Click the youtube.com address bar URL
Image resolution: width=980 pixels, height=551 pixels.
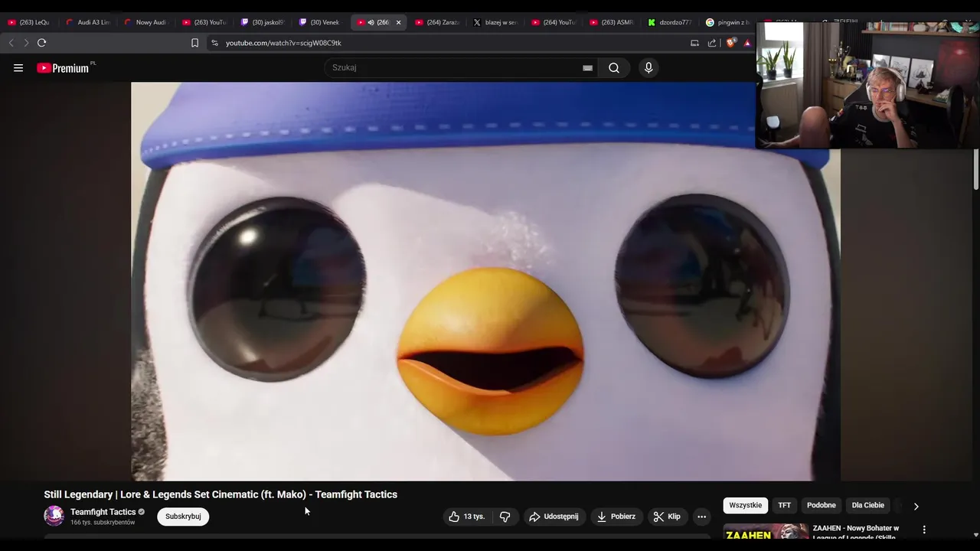[x=283, y=43]
